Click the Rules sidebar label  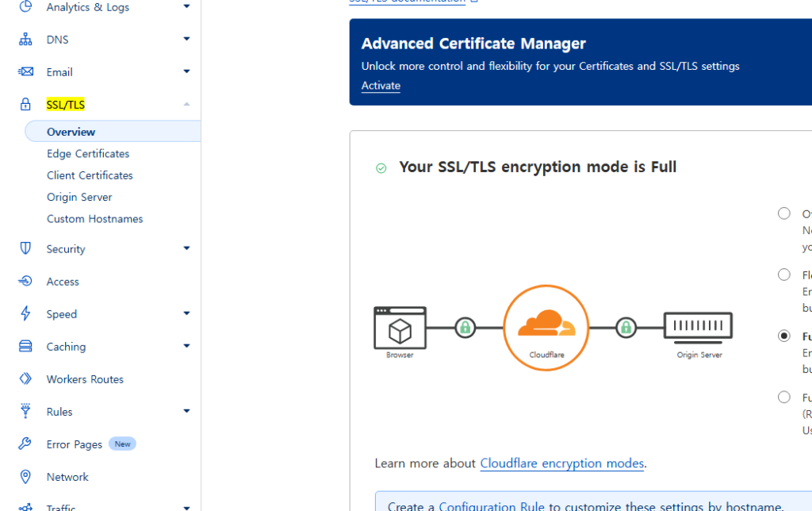point(59,412)
